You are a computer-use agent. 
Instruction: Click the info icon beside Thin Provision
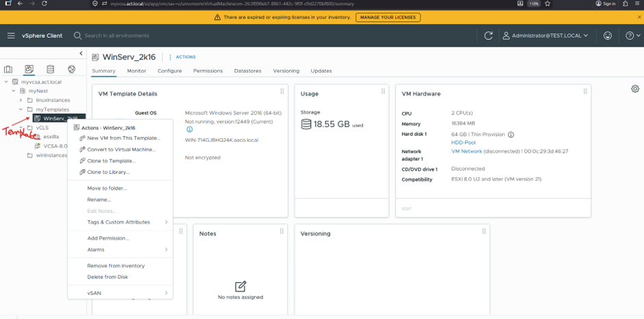[511, 134]
